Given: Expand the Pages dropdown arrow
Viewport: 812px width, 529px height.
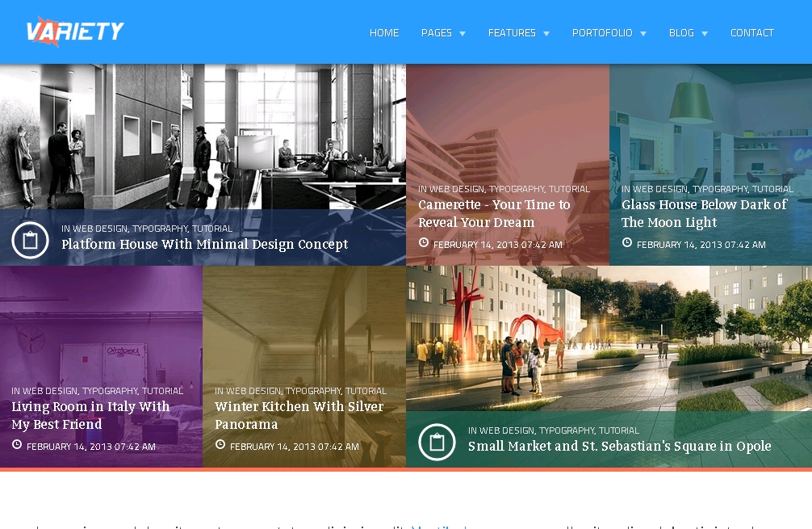Looking at the screenshot, I should [x=463, y=34].
